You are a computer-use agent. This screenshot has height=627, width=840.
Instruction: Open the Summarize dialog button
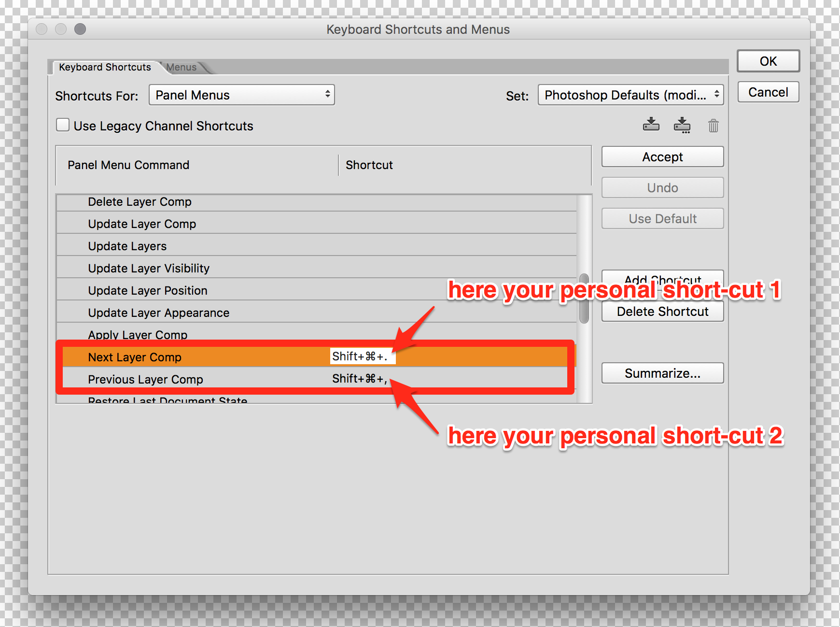(662, 373)
